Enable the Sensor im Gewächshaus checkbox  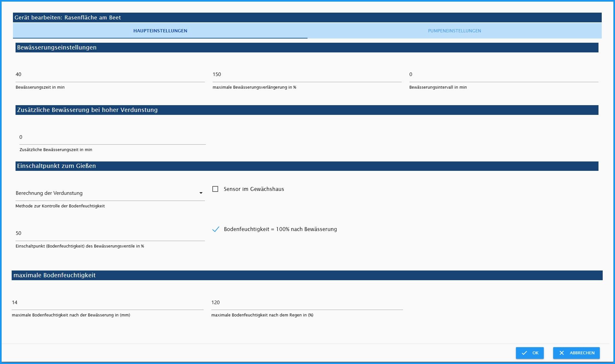coord(215,189)
